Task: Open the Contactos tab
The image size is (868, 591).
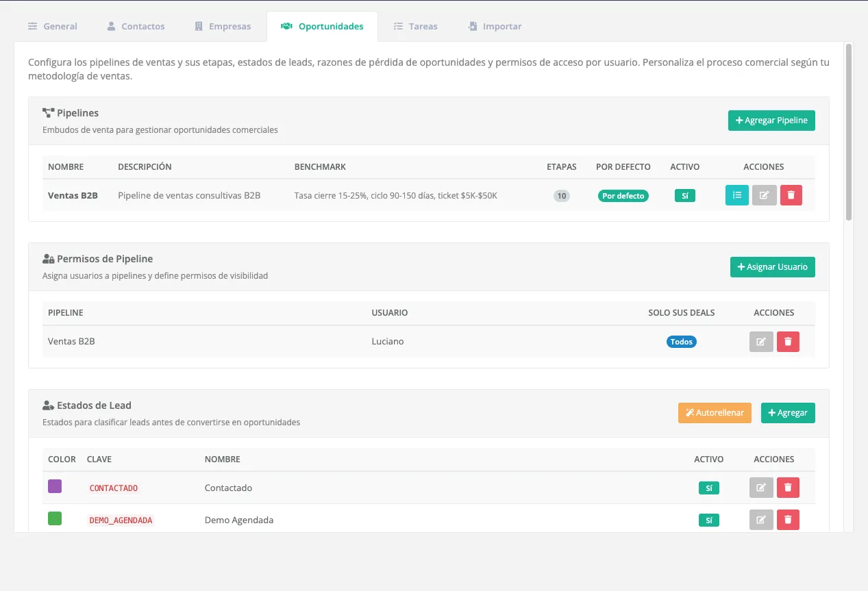Action: (136, 27)
